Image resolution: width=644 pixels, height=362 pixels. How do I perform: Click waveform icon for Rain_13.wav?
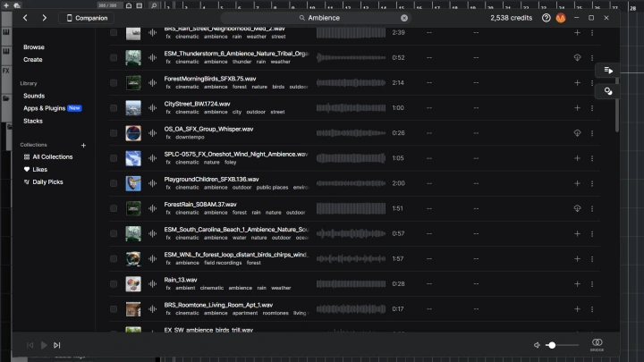(x=152, y=284)
